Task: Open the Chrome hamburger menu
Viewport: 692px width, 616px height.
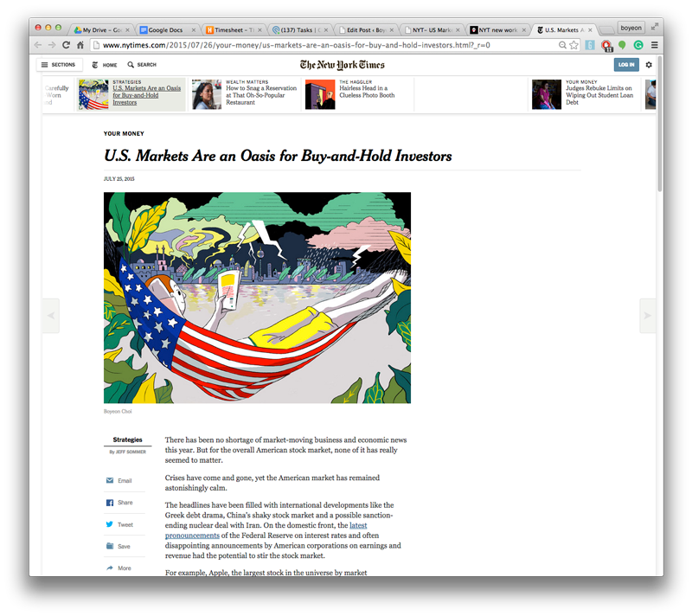Action: click(655, 45)
